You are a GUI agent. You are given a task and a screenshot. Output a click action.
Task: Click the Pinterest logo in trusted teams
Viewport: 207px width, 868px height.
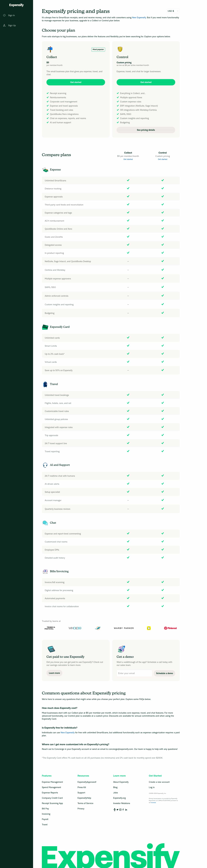[171, 628]
